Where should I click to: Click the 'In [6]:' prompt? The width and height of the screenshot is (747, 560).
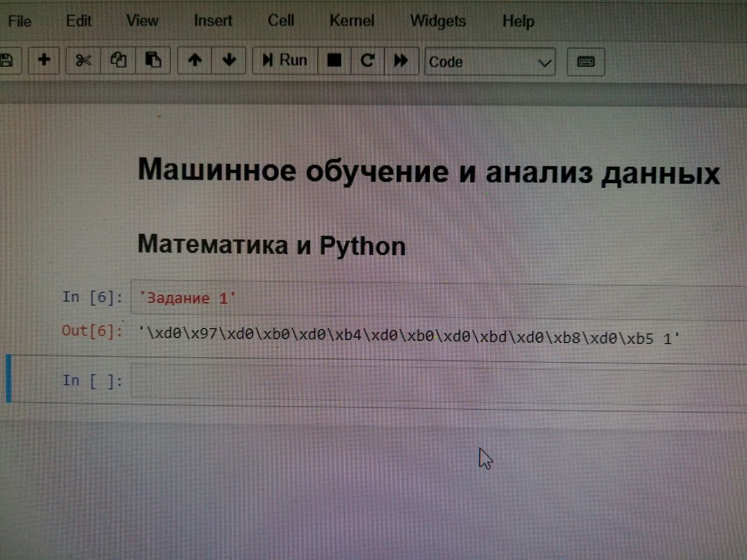[x=92, y=297]
